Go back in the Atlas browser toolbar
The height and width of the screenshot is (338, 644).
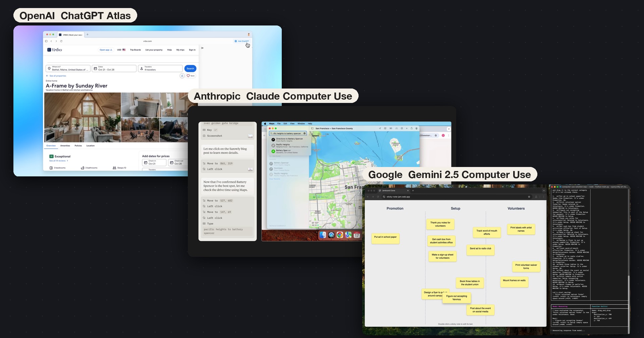click(51, 41)
